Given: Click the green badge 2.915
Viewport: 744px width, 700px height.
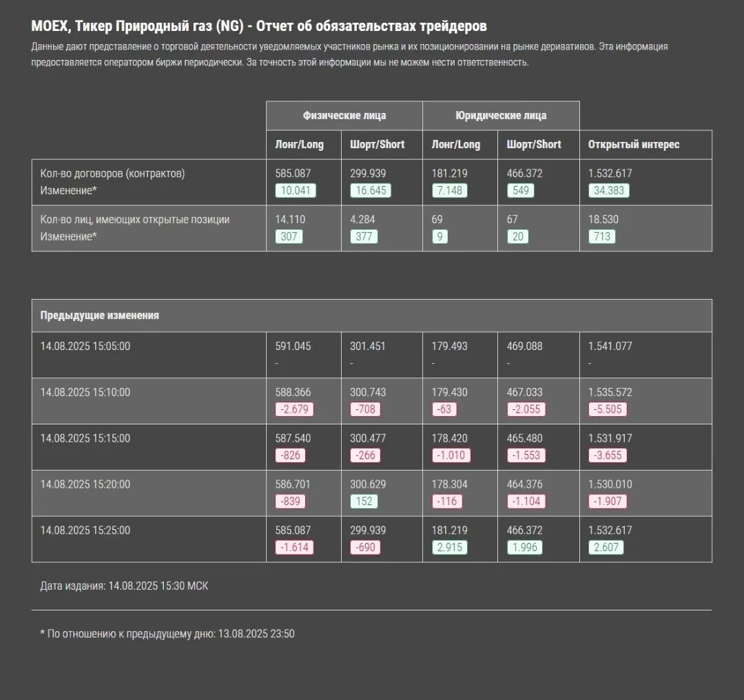Looking at the screenshot, I should pos(450,547).
